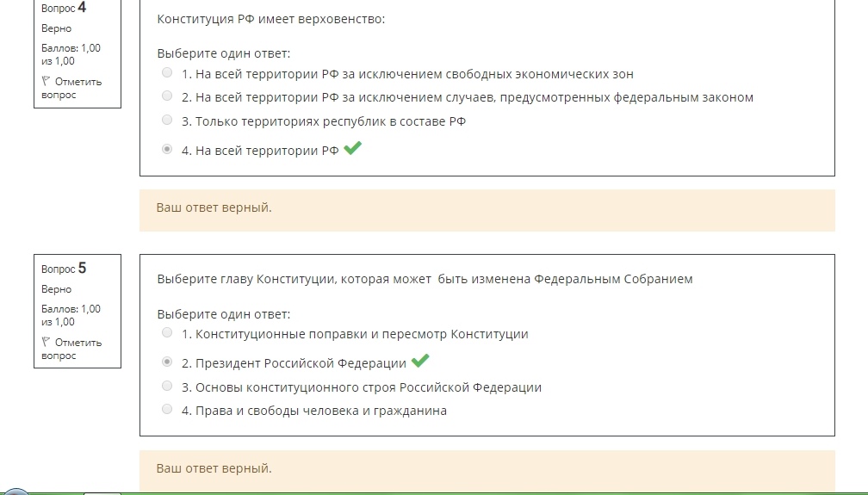Screen dimensions: 868x495
Task: Click question text 'Конституция РФ имеет верховенство'
Action: pyautogui.click(x=270, y=19)
